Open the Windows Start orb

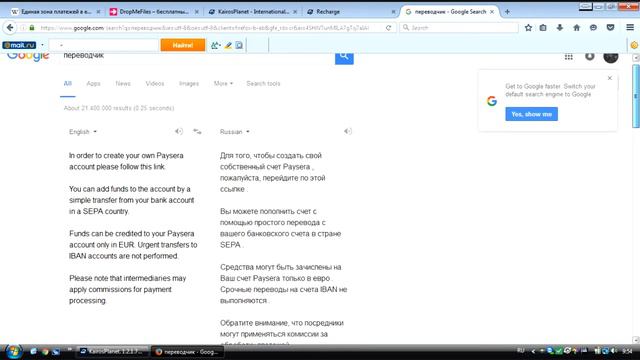(x=13, y=351)
